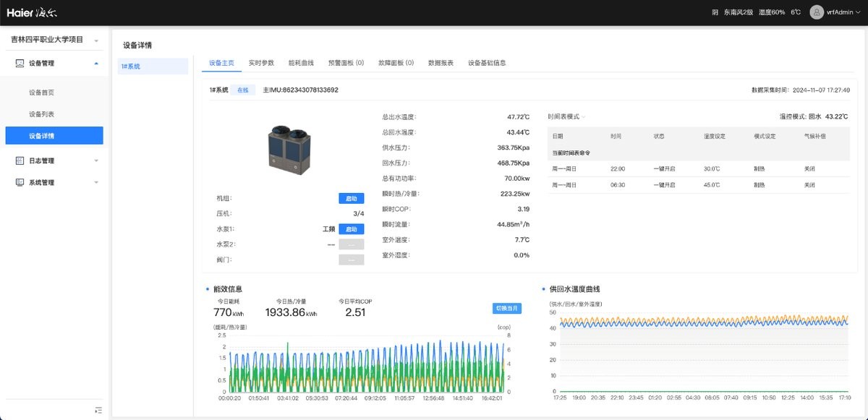
Task: Expand the 日志管理 menu chevron
Action: [x=96, y=160]
